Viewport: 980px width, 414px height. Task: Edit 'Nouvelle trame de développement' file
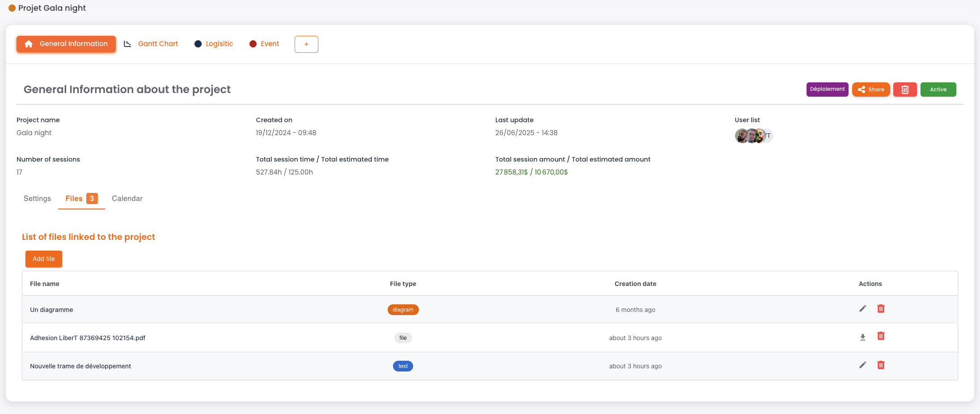click(x=862, y=365)
